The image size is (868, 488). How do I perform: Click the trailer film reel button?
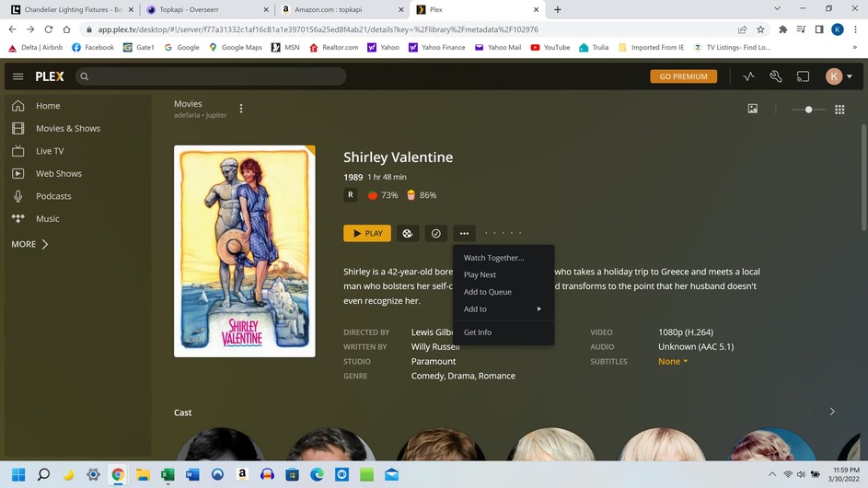(408, 233)
